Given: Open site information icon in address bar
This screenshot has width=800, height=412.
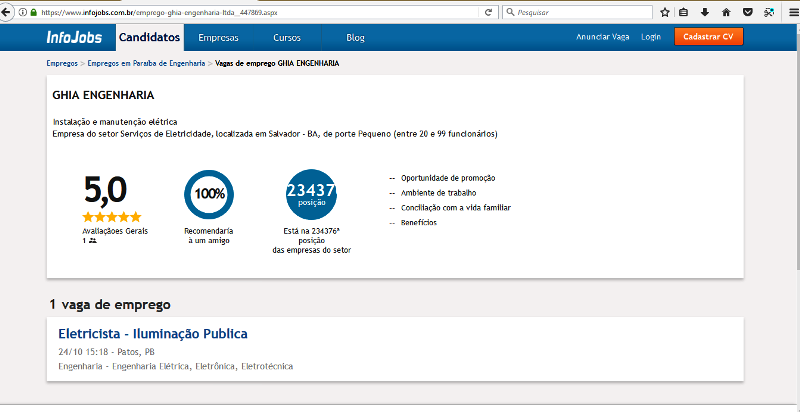Looking at the screenshot, I should coord(22,12).
